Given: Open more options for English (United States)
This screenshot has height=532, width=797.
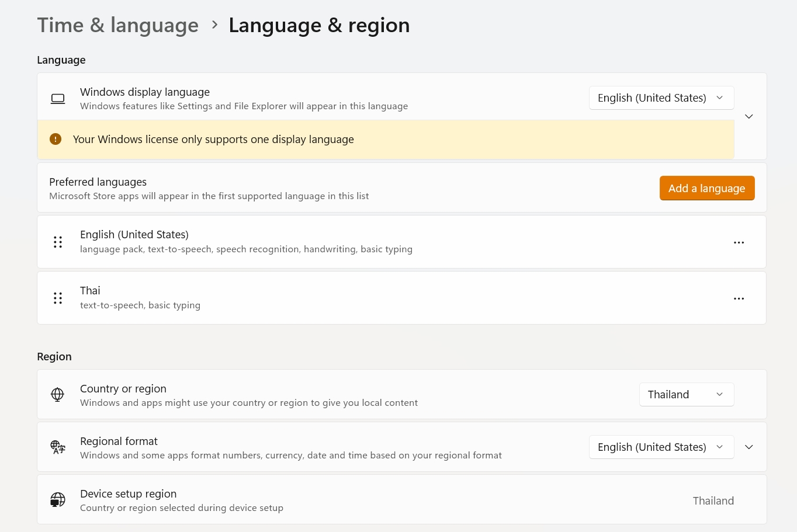Looking at the screenshot, I should click(x=739, y=242).
